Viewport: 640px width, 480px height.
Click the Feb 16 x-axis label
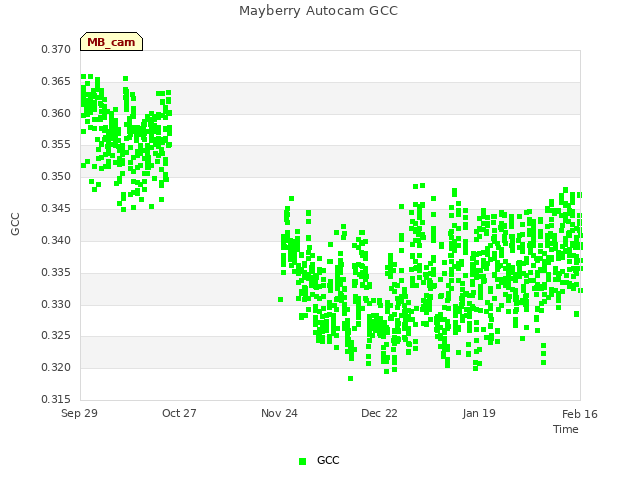coord(580,414)
